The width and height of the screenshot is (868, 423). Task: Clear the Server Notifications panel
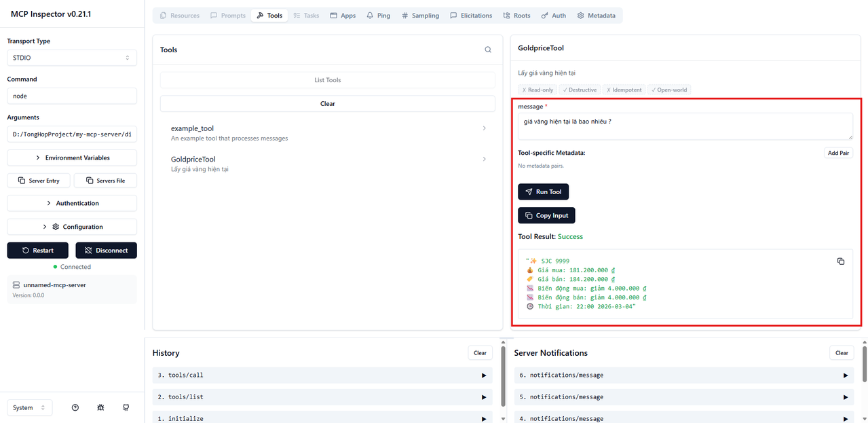[842, 353]
